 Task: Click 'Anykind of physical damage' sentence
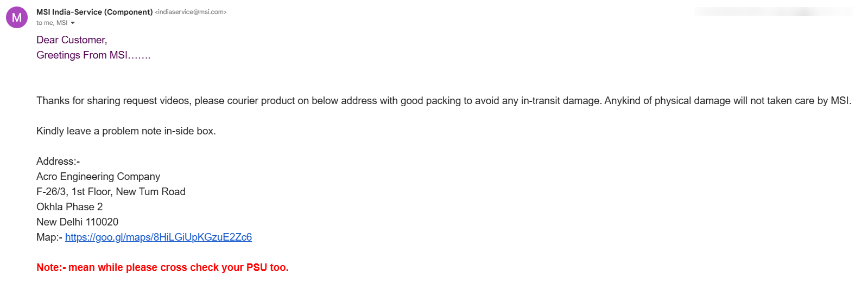coord(728,100)
